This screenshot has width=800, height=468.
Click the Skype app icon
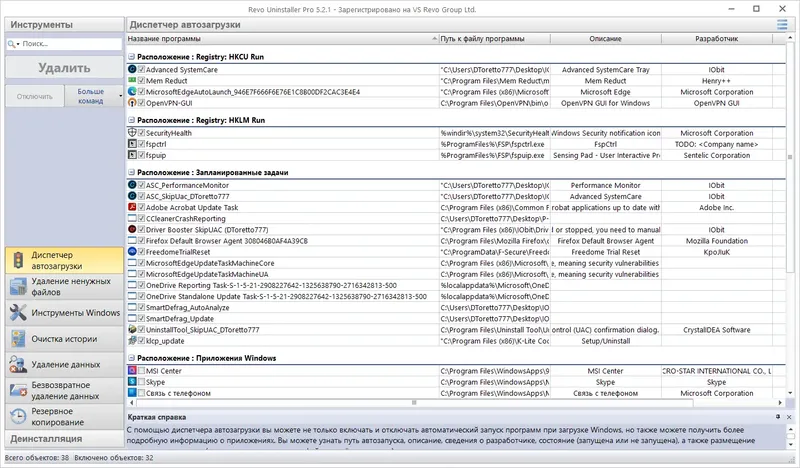click(132, 382)
